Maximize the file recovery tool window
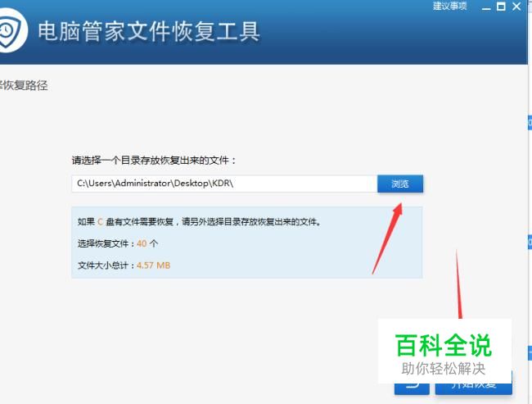 pos(501,7)
